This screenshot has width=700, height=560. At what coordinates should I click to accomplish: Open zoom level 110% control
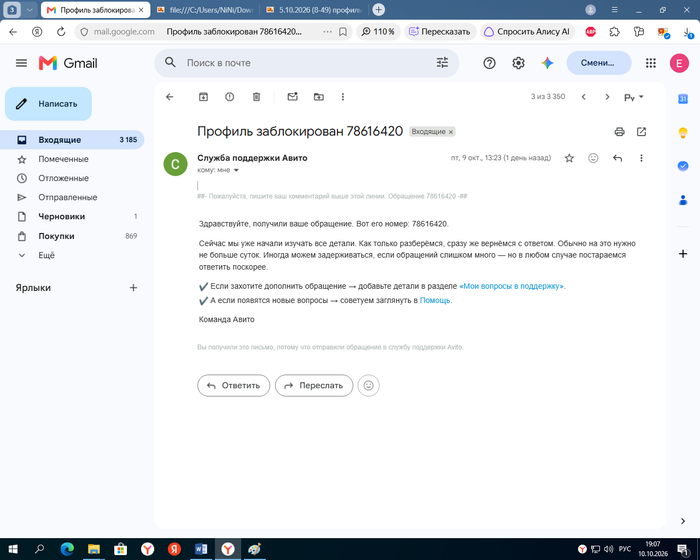[x=378, y=32]
